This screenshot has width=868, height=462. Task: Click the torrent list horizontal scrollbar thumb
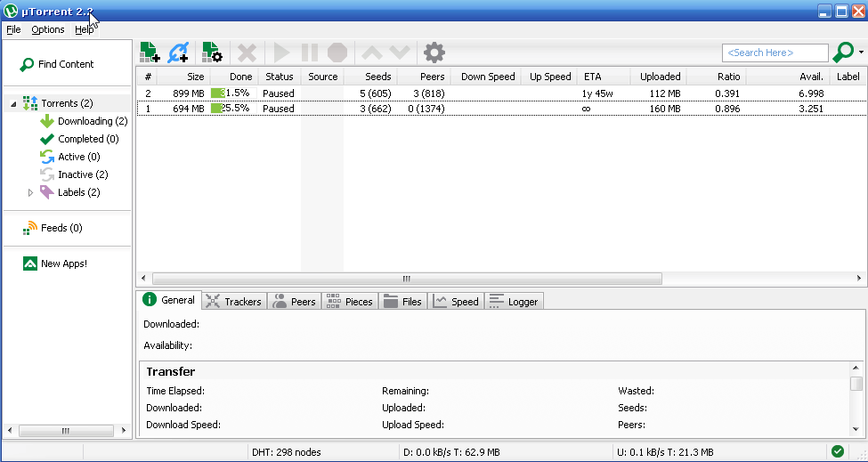(407, 279)
